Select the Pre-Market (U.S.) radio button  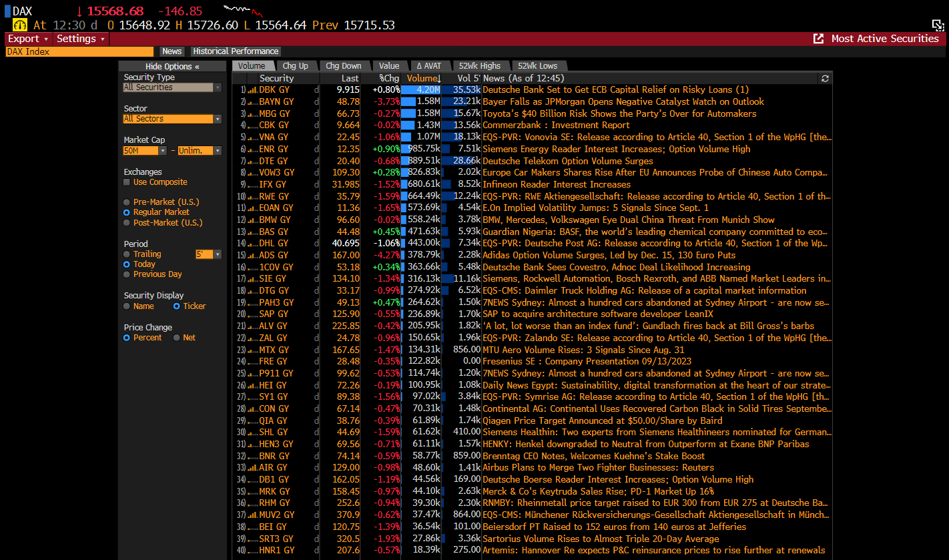tap(127, 202)
